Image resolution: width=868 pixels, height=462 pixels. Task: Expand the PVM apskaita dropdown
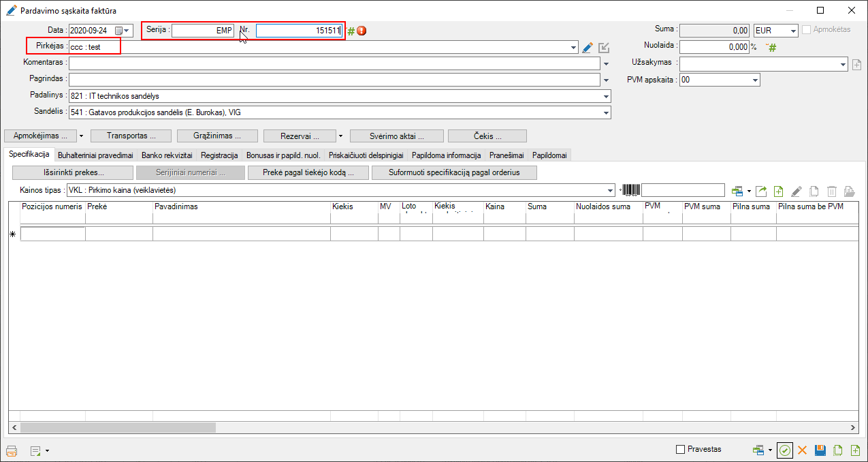[x=755, y=80]
